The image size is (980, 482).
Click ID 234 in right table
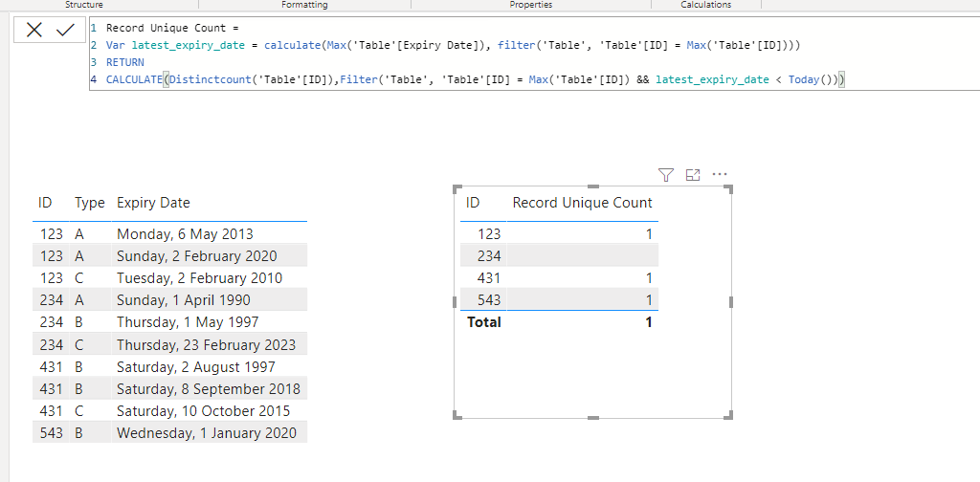coord(489,256)
